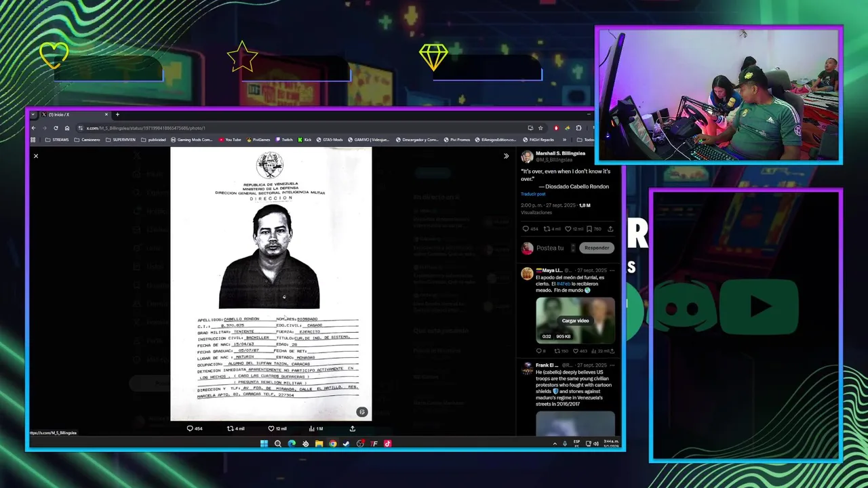Click the reply count 454 in side panel
Viewport: 868px width, 488px height.
pos(530,229)
